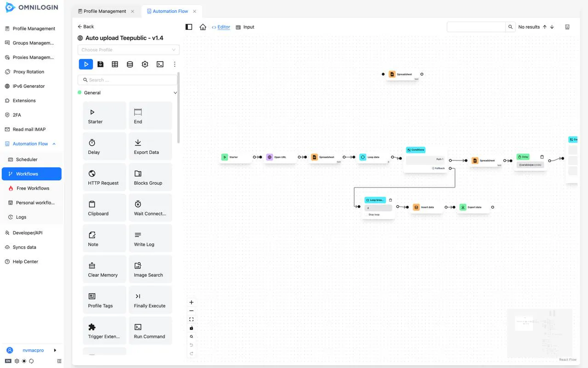This screenshot has height=368, width=588.
Task: Click the EN language button
Action: (x=8, y=361)
